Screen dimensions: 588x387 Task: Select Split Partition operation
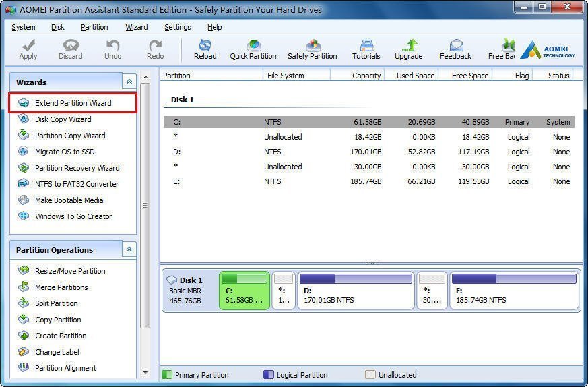click(57, 303)
